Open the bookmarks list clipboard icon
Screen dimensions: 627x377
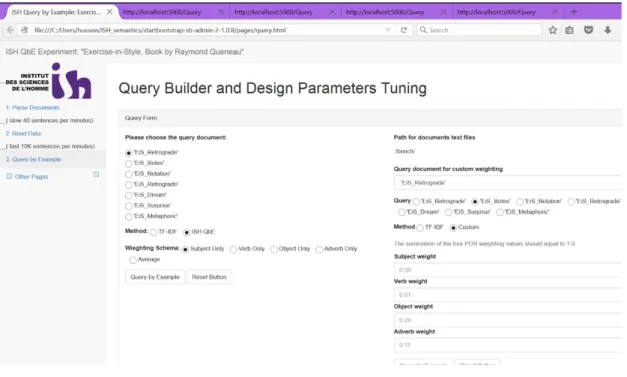[569, 30]
